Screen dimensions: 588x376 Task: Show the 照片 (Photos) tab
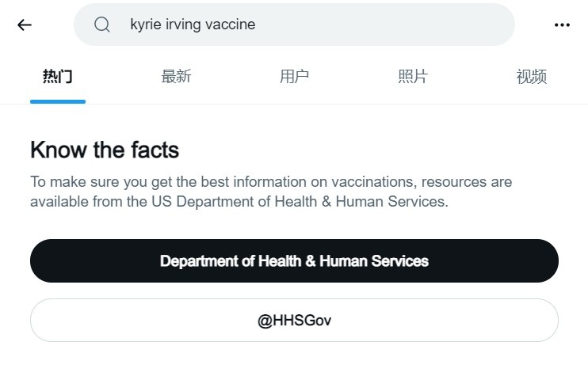click(413, 77)
